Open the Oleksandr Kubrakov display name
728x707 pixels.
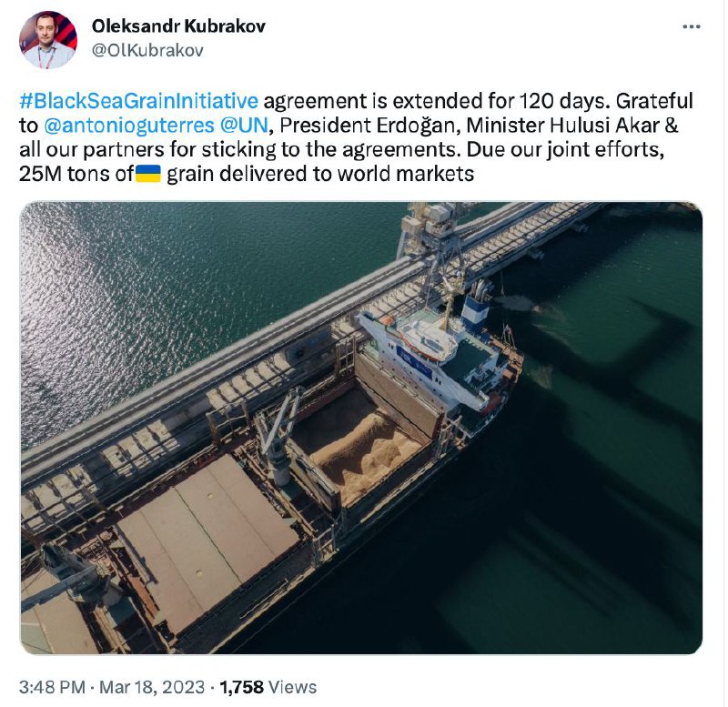178,26
